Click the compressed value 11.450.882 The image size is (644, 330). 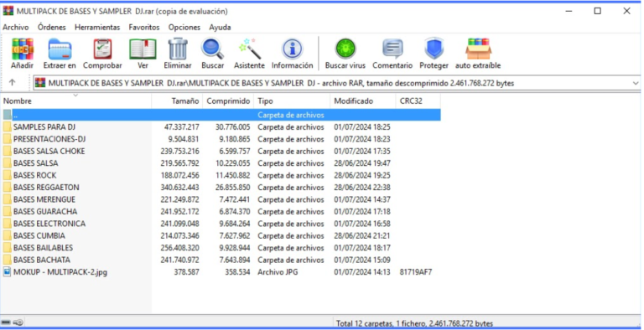[233, 175]
